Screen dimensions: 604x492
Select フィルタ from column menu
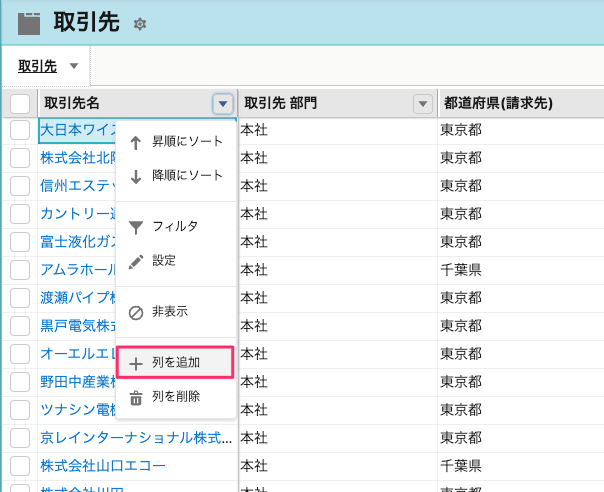tap(176, 227)
